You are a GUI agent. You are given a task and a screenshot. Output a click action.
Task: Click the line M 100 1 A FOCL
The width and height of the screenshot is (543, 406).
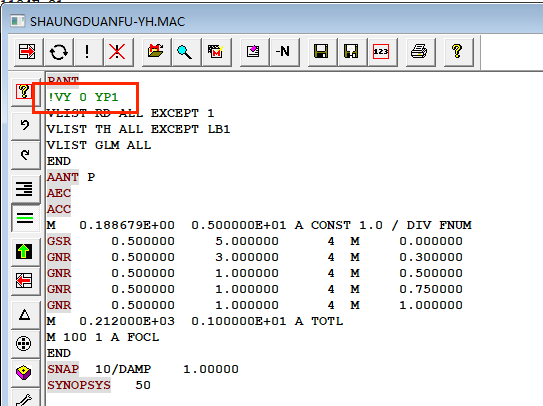pos(103,337)
